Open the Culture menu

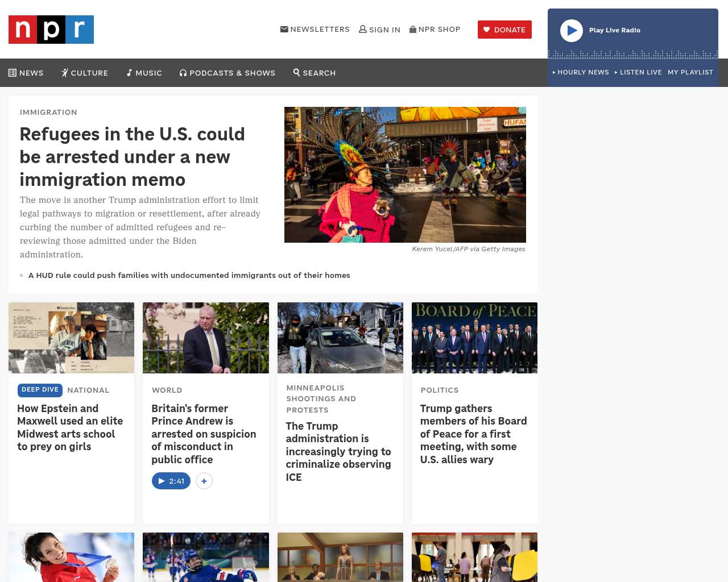85,73
